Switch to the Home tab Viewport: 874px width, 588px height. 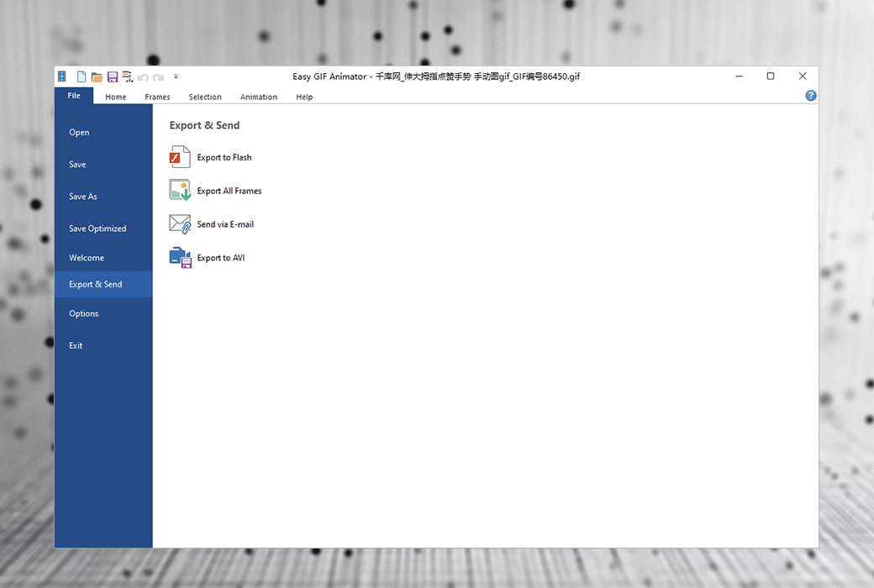(x=116, y=97)
